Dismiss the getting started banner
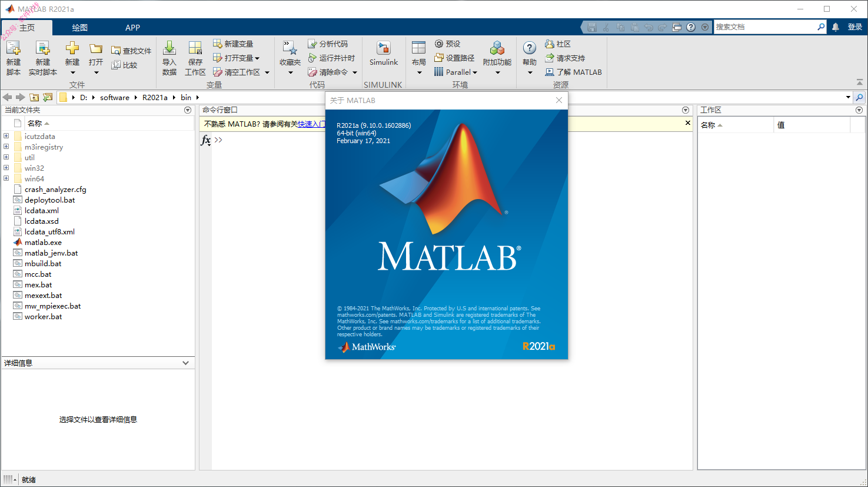The width and height of the screenshot is (868, 487). pos(687,123)
